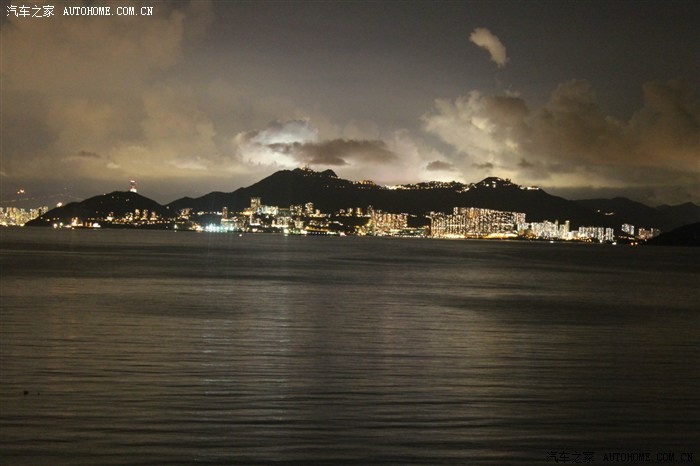Click the small isolated cloud in upper right
Image resolution: width=700 pixels, height=466 pixels.
coord(489,44)
